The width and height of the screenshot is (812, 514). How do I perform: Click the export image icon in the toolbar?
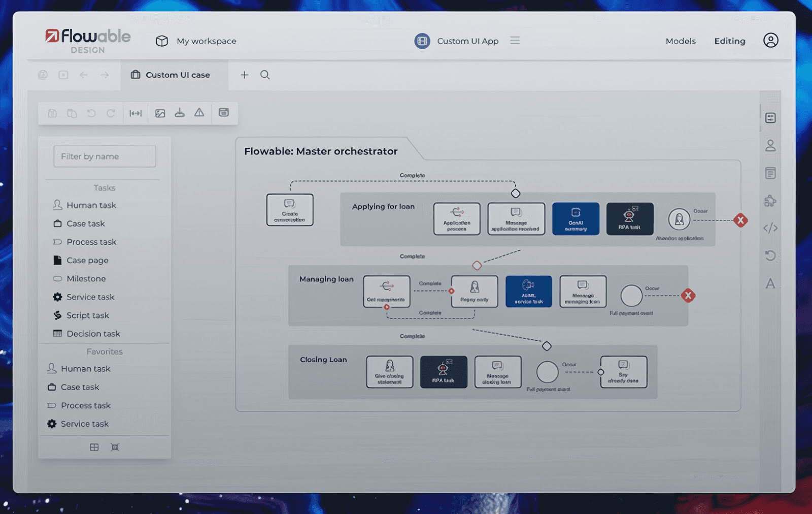(160, 113)
